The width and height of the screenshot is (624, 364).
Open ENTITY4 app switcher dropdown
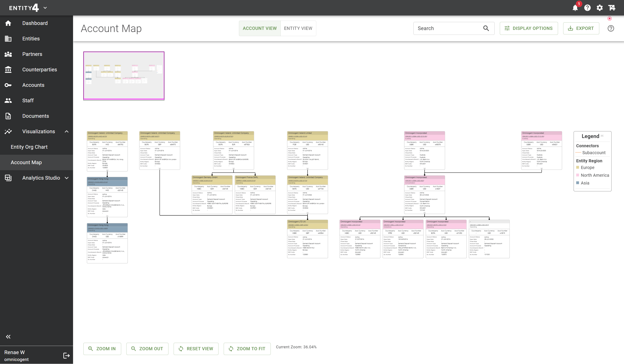coord(45,8)
